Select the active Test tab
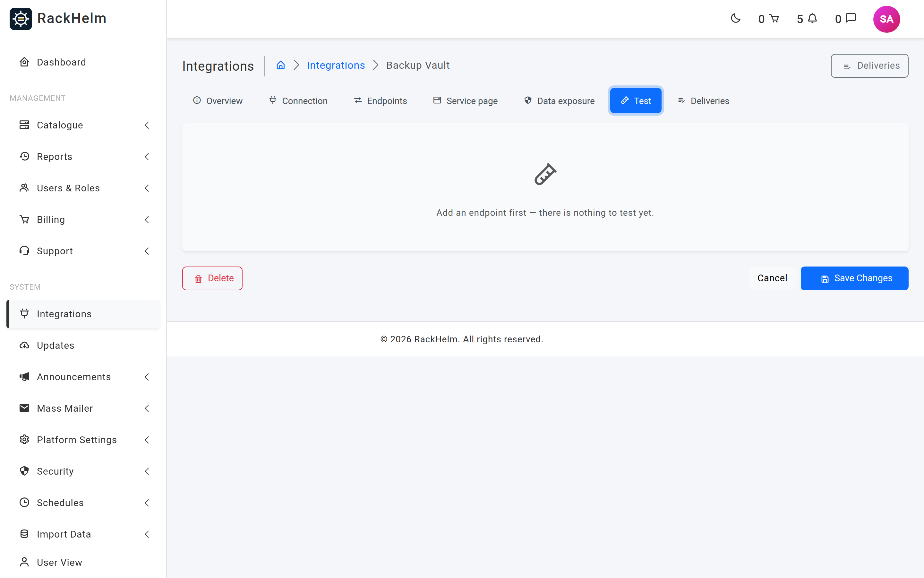The height and width of the screenshot is (578, 924). pyautogui.click(x=635, y=101)
